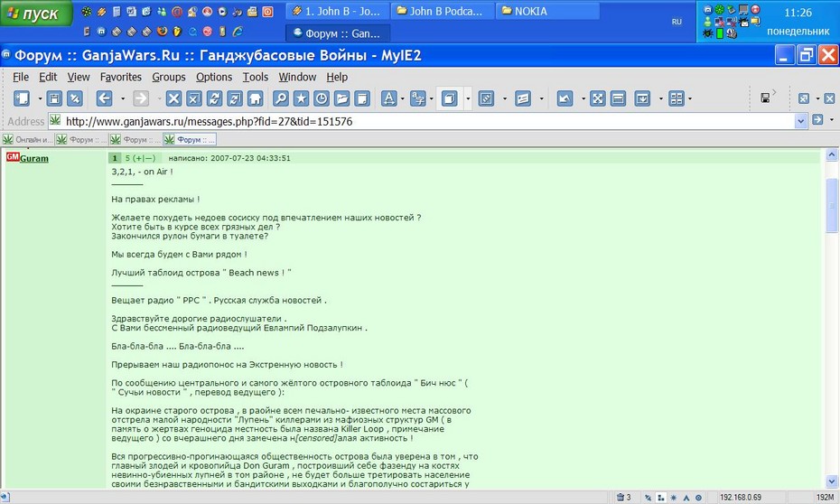840x504 pixels.
Task: Open the Favorites menu
Action: click(x=120, y=77)
